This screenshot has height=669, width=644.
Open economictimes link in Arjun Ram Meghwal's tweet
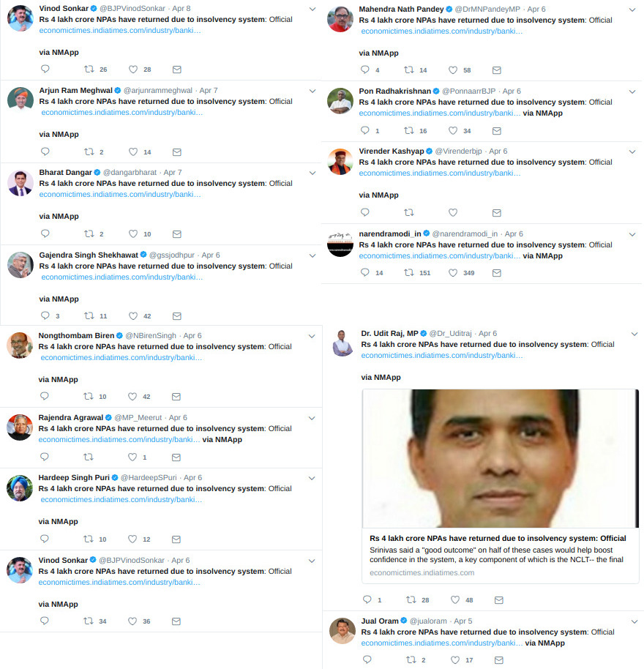tap(122, 113)
